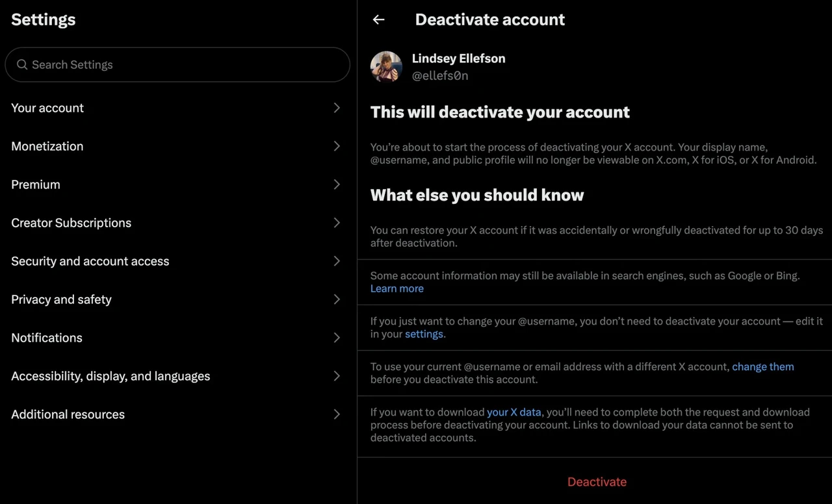Select Additional resources
Viewport: 832px width, 504px height.
[x=177, y=414]
